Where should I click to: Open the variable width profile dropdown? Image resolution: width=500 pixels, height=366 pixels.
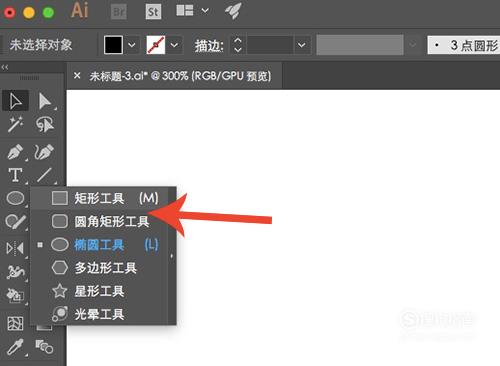(x=413, y=45)
